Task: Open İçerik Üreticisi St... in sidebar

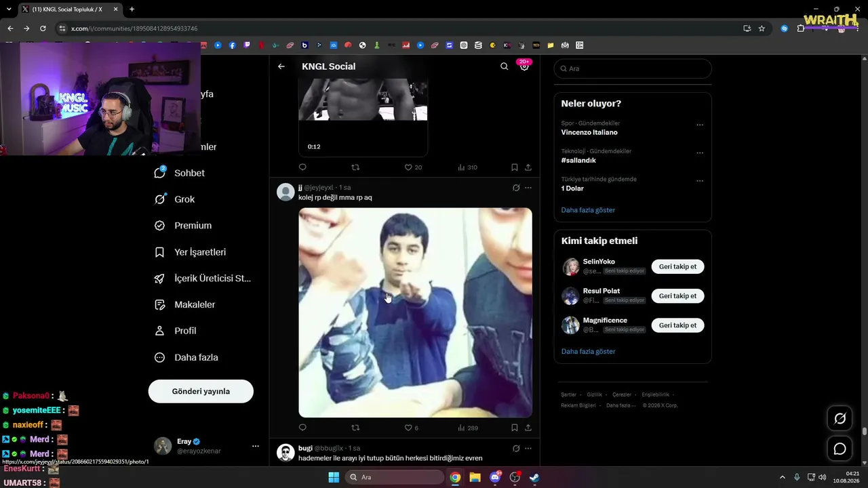Action: (x=203, y=279)
